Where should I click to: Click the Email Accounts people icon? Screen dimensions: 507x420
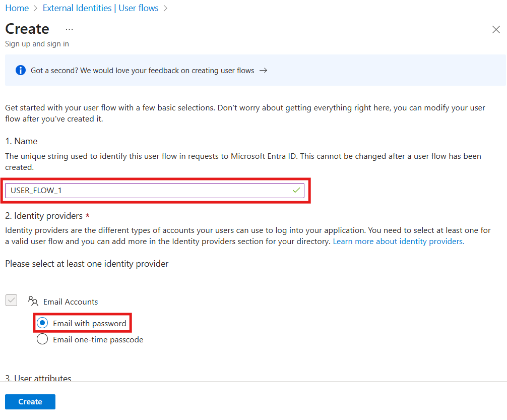[x=33, y=301]
